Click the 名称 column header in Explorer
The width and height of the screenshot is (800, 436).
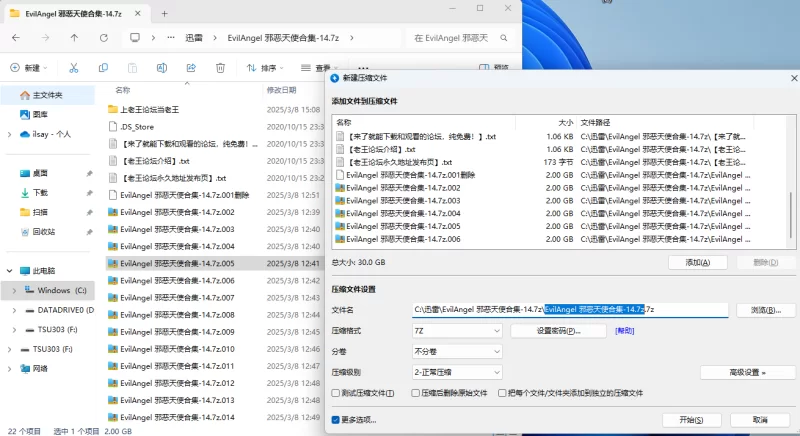tap(122, 90)
